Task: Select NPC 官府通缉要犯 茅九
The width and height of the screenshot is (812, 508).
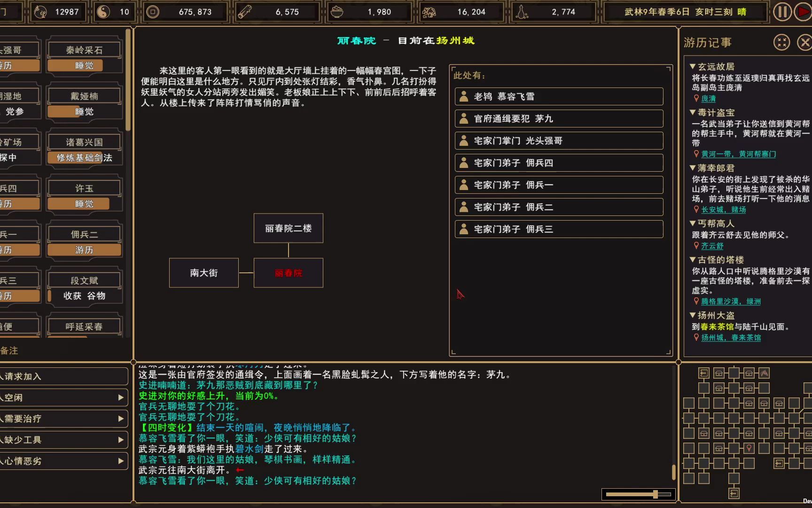Action: tap(559, 119)
